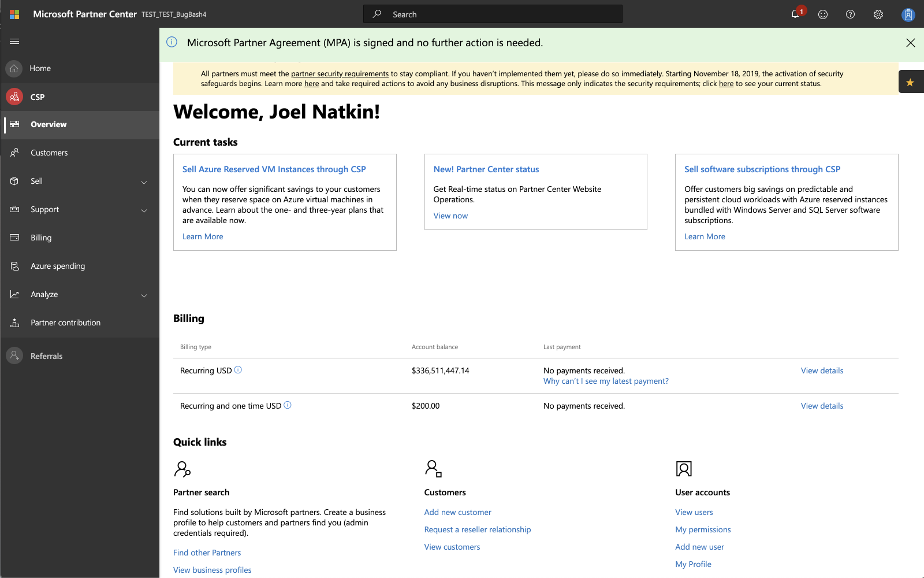
Task: Open the help question mark icon
Action: (851, 14)
